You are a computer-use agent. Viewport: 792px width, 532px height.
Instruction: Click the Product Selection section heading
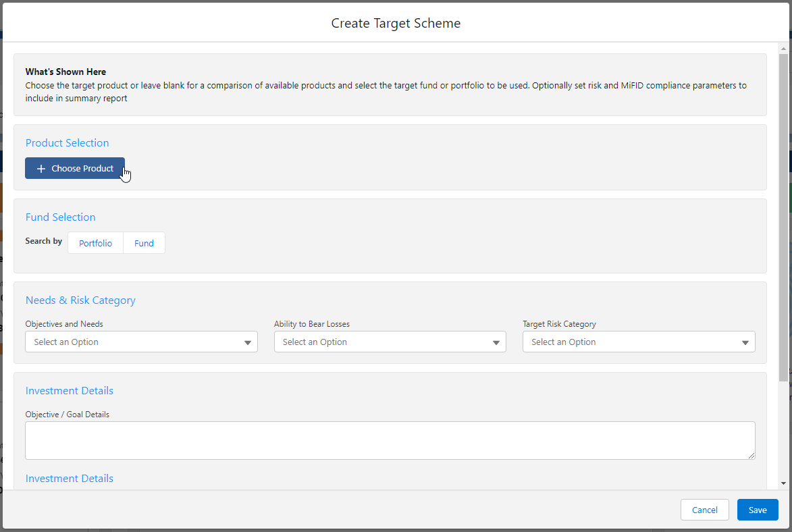click(x=67, y=143)
